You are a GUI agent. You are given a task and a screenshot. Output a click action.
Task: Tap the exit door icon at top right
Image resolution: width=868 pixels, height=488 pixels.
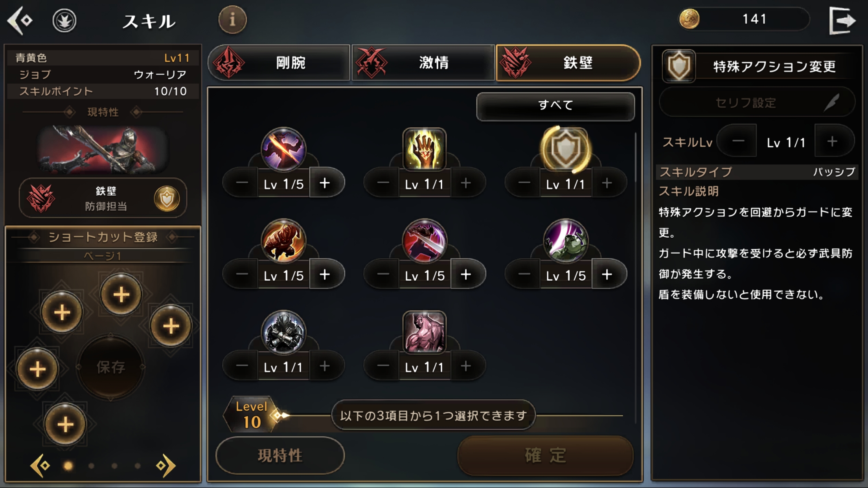pos(842,20)
